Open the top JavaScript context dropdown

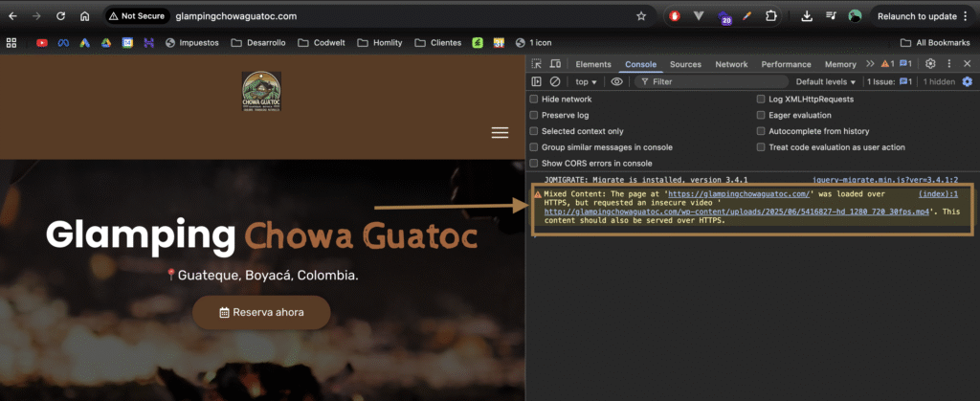click(586, 82)
